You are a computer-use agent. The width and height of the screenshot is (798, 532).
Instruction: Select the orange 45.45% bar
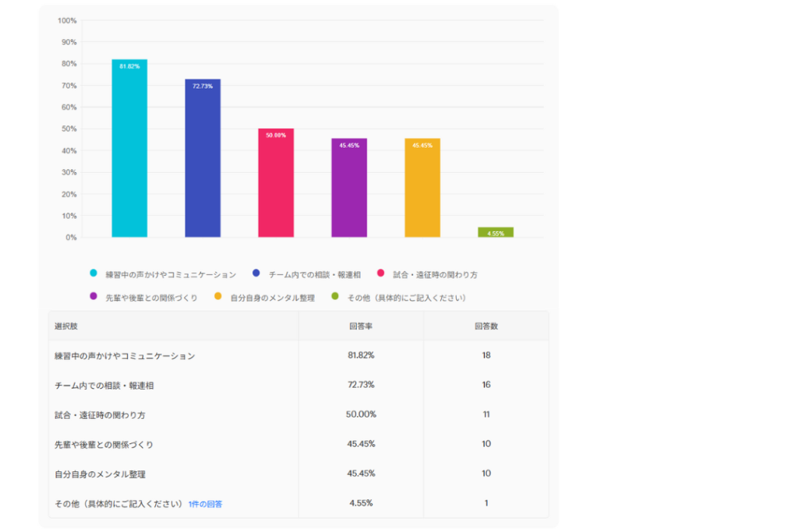pos(422,188)
